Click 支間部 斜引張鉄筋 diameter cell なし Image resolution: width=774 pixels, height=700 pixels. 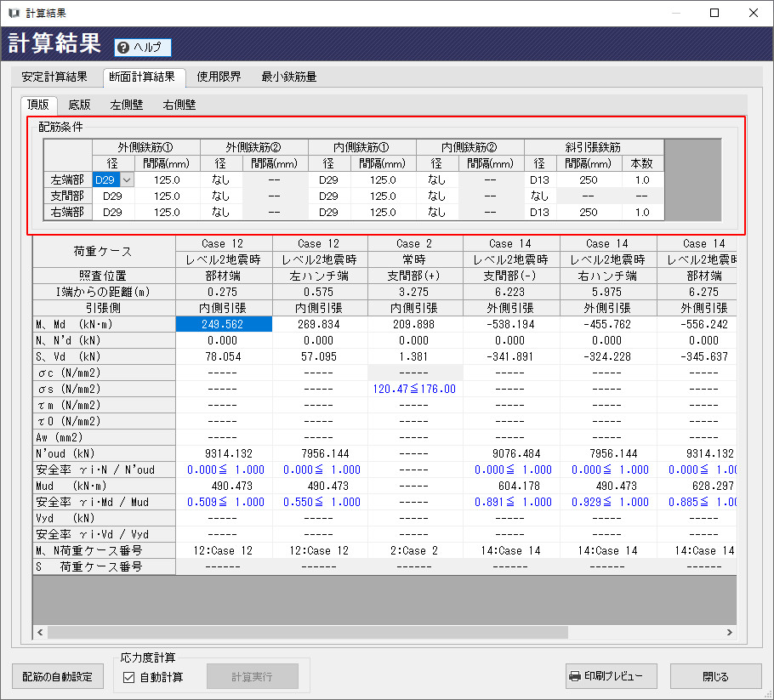coord(540,196)
